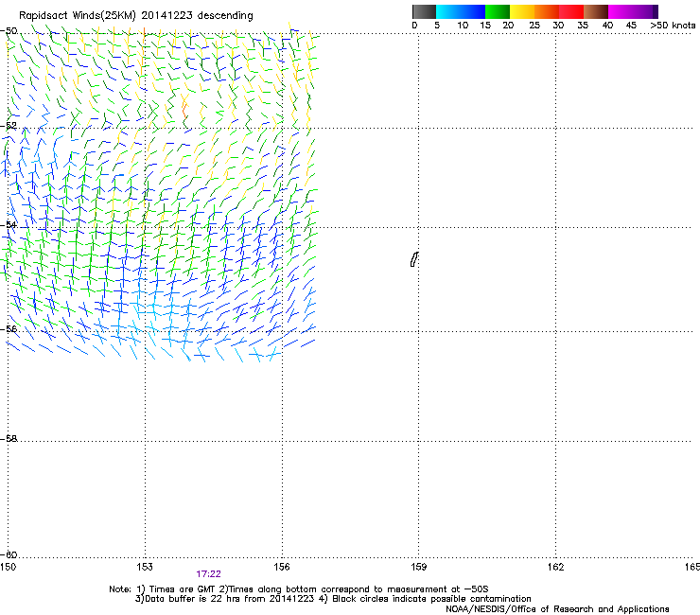Image resolution: width=700 pixels, height=615 pixels.
Task: Click the latitude label '-60'
Action: [x=9, y=554]
